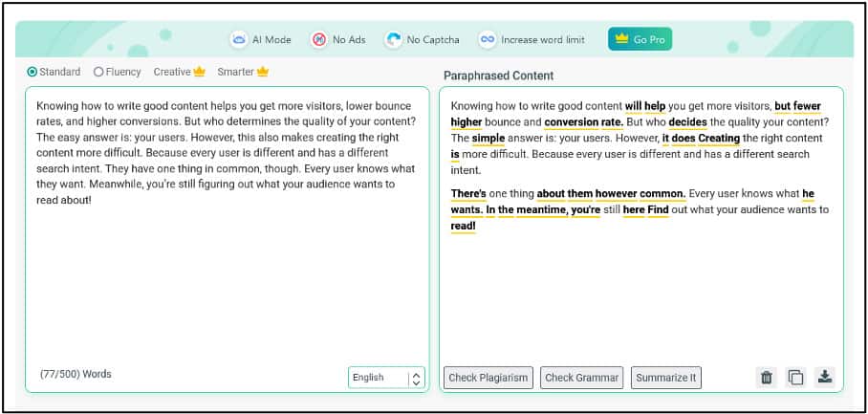This screenshot has width=868, height=414.
Task: Click the crown icon next to Creative
Action: [199, 72]
